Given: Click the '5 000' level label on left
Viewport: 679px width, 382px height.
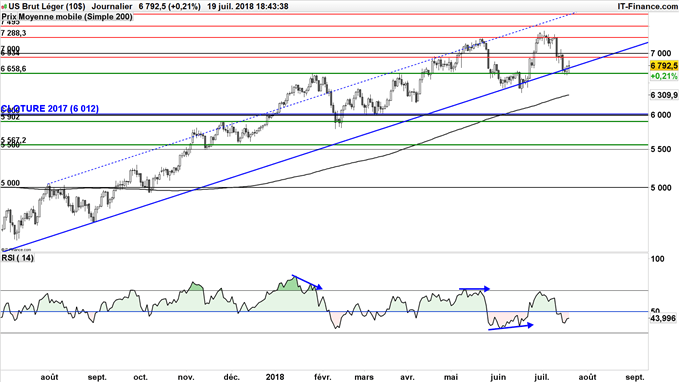Looking at the screenshot, I should [x=10, y=183].
